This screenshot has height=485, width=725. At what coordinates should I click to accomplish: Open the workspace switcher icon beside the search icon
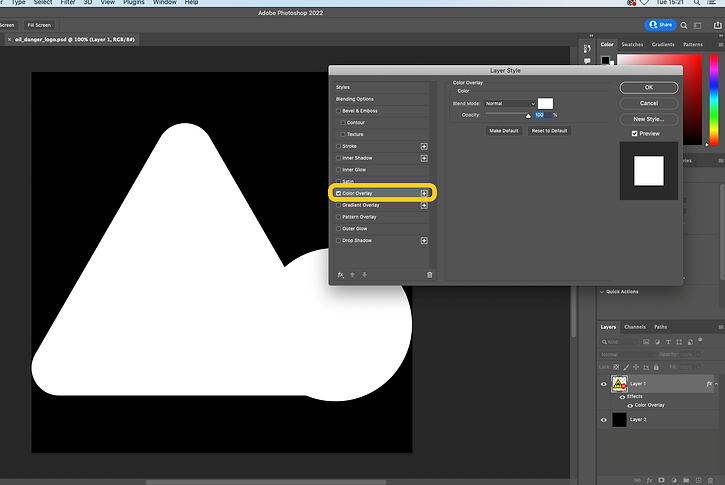click(698, 25)
